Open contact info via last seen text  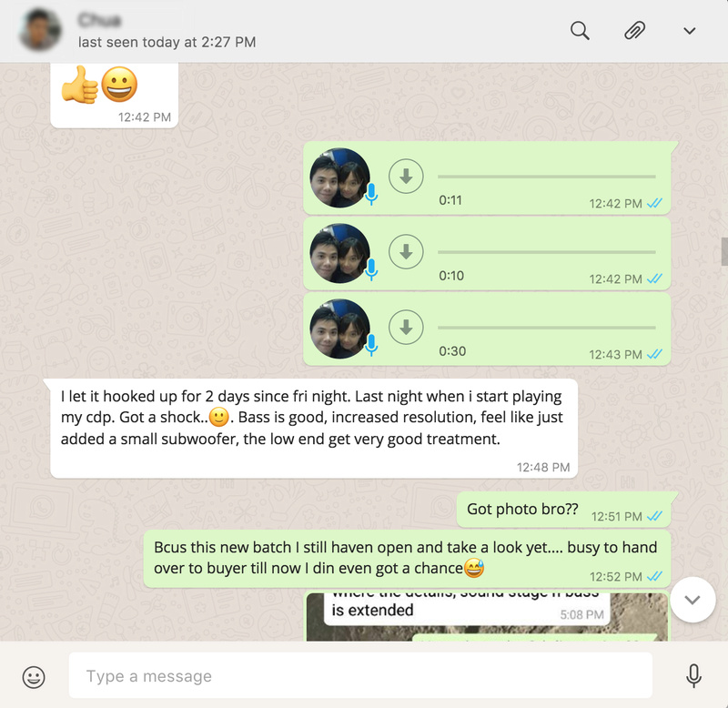167,42
